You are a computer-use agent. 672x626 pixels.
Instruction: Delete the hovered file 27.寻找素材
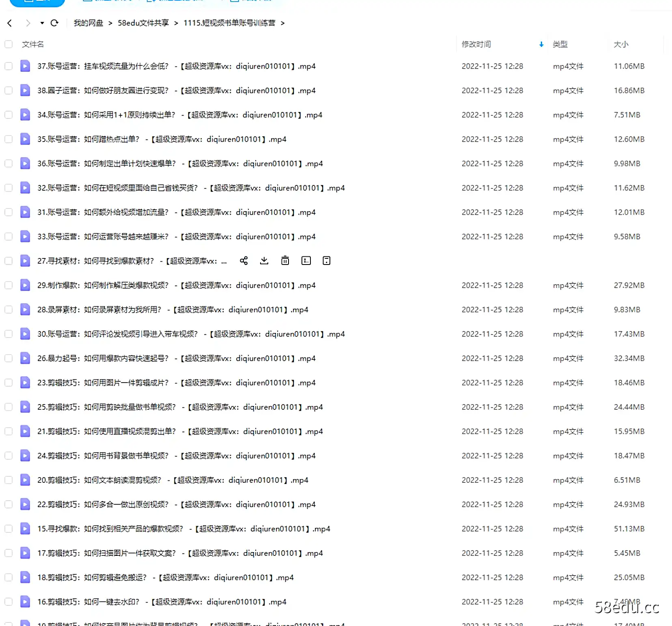point(285,261)
